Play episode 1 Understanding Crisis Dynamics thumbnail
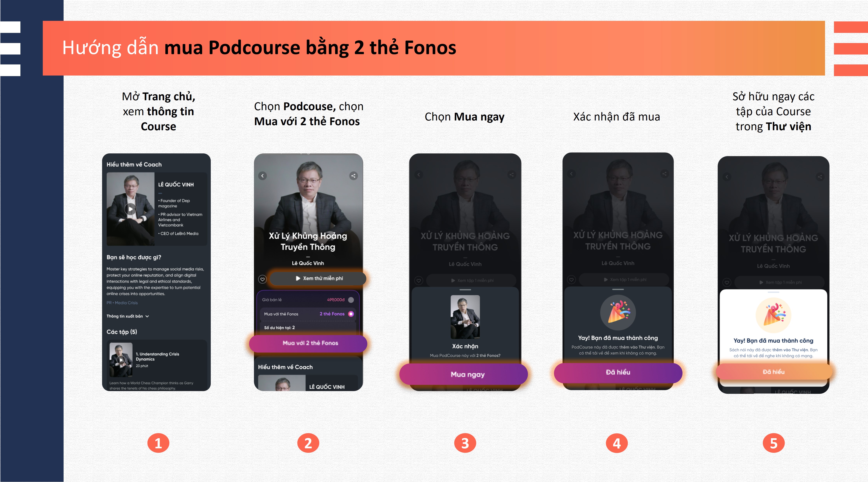The width and height of the screenshot is (868, 482). [121, 360]
